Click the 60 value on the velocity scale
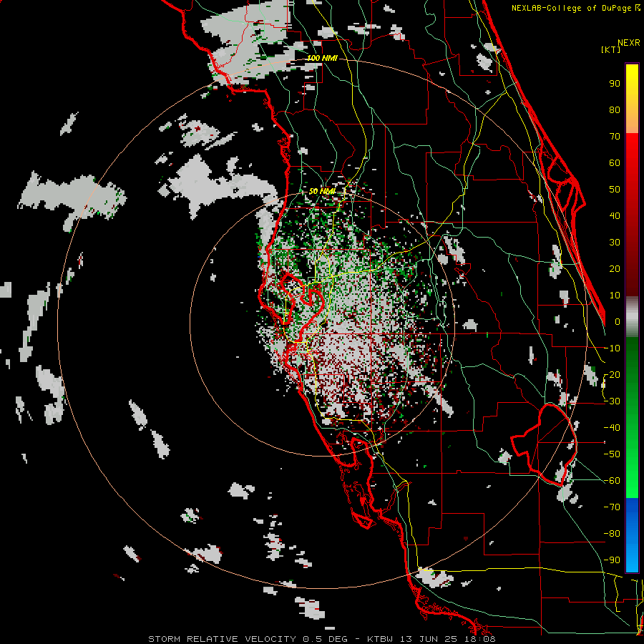644x644 pixels. click(x=615, y=162)
